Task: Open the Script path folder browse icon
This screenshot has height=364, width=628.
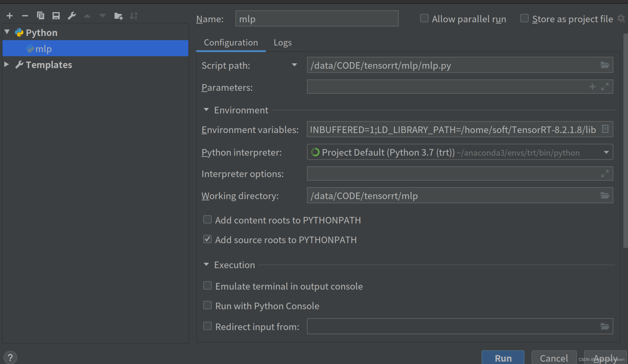Action: pyautogui.click(x=605, y=65)
